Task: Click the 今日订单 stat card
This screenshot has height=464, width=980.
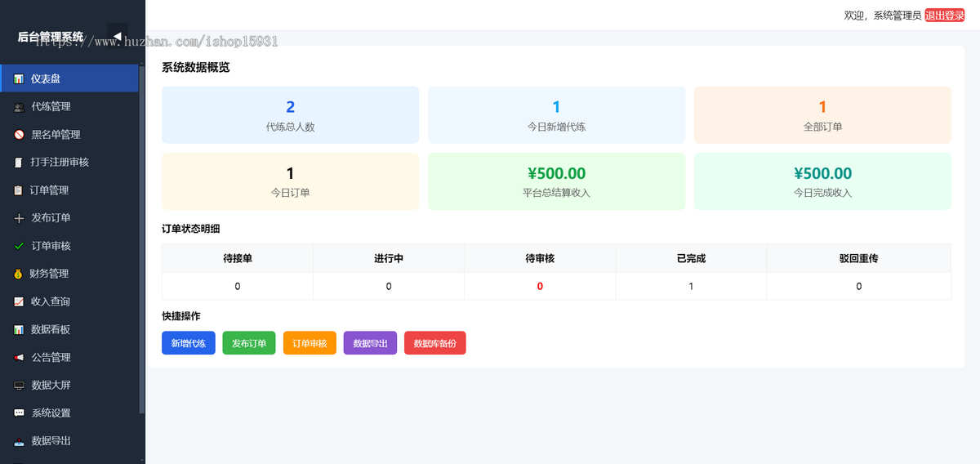Action: 290,181
